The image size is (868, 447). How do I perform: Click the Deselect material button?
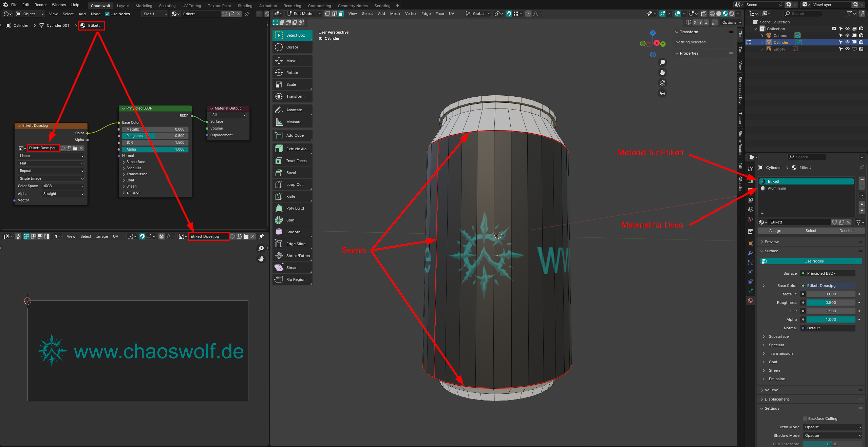pyautogui.click(x=847, y=231)
